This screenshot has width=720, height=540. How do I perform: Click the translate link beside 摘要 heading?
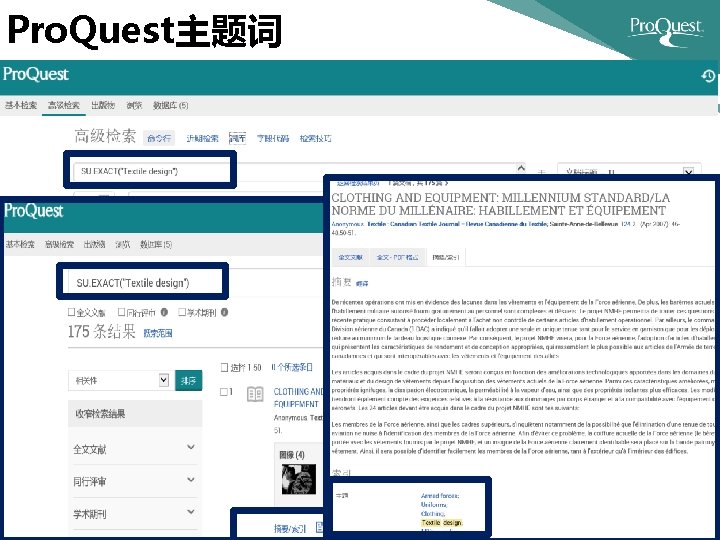tap(362, 284)
